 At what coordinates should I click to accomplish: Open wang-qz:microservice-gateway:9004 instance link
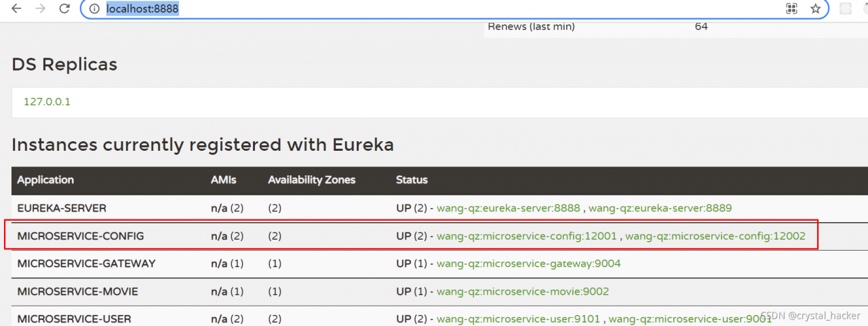[528, 264]
